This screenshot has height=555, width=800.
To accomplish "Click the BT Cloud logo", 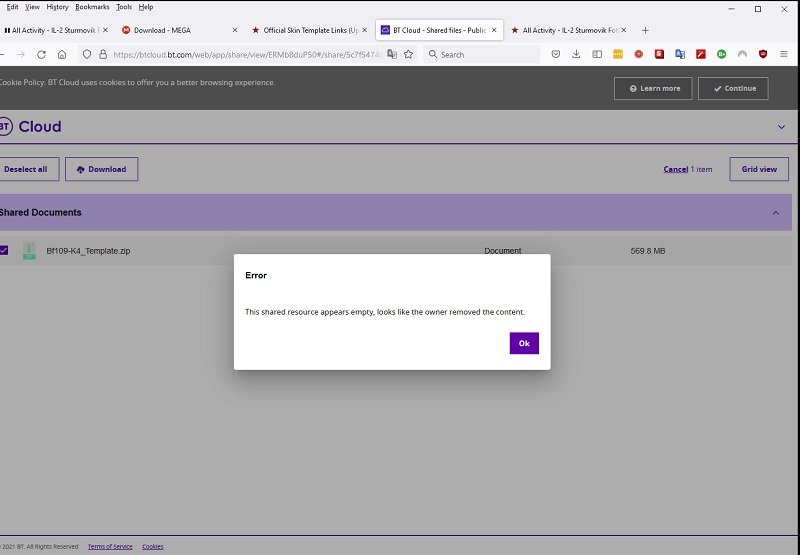I will (31, 127).
